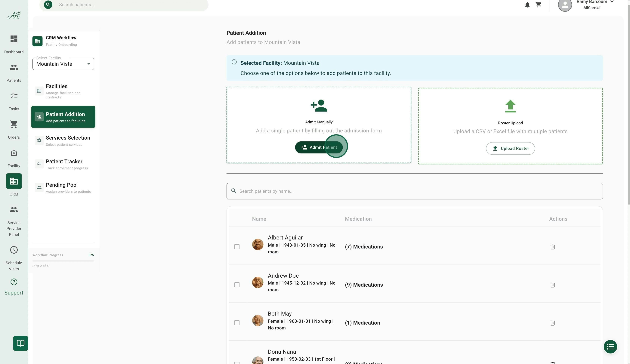The height and width of the screenshot is (364, 630).
Task: Tick the checkbox next to Beth May
Action: 237,323
